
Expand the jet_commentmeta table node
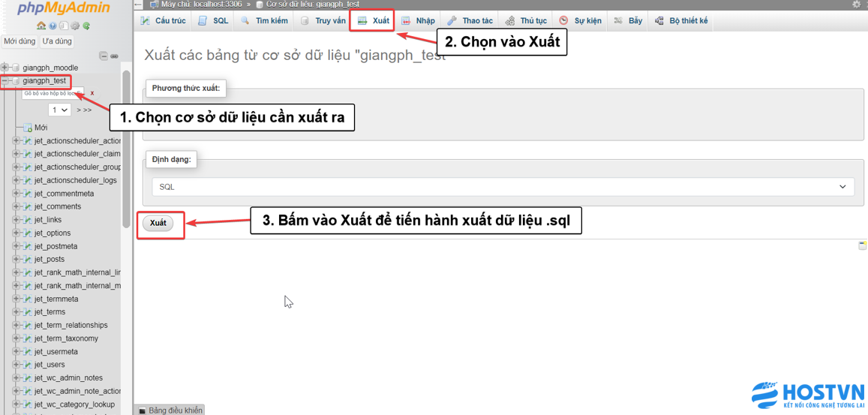16,194
